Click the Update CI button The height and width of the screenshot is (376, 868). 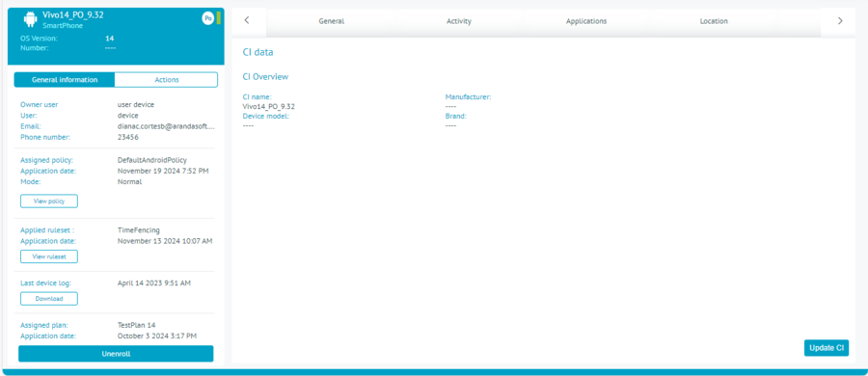click(x=826, y=348)
